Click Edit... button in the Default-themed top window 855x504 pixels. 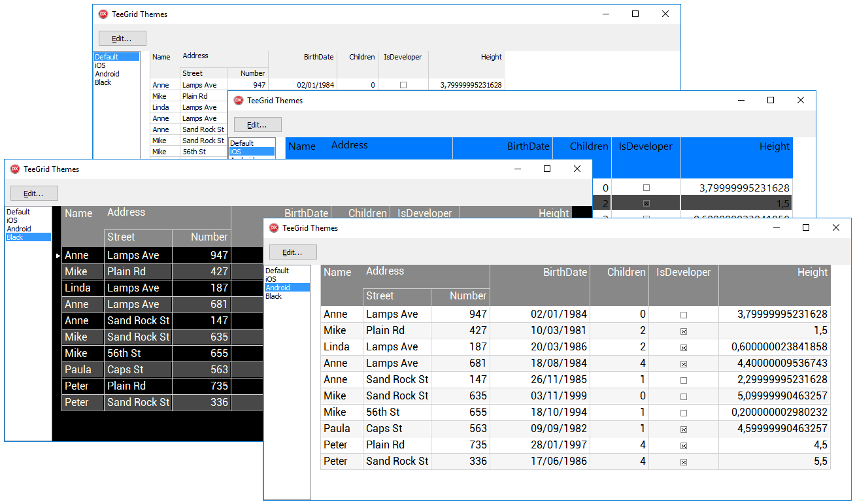(x=122, y=39)
